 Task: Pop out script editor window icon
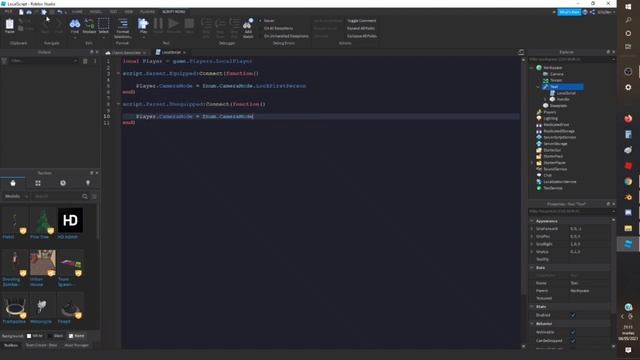tap(521, 52)
